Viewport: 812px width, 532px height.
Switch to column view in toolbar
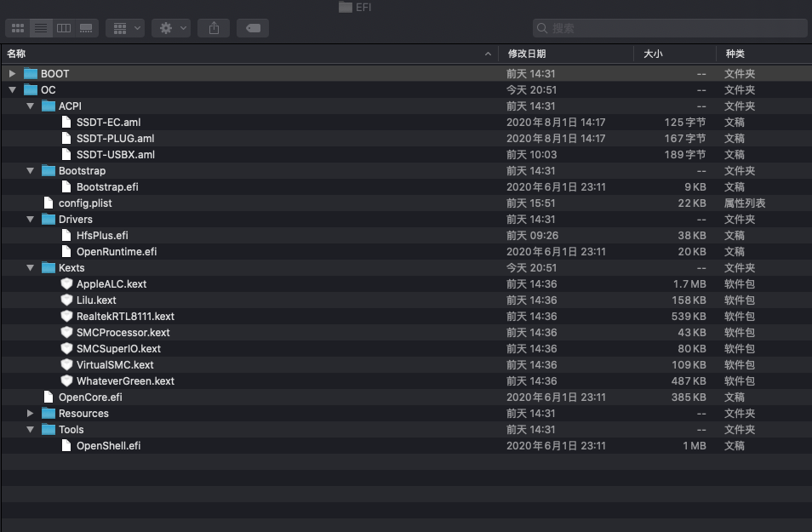point(64,28)
